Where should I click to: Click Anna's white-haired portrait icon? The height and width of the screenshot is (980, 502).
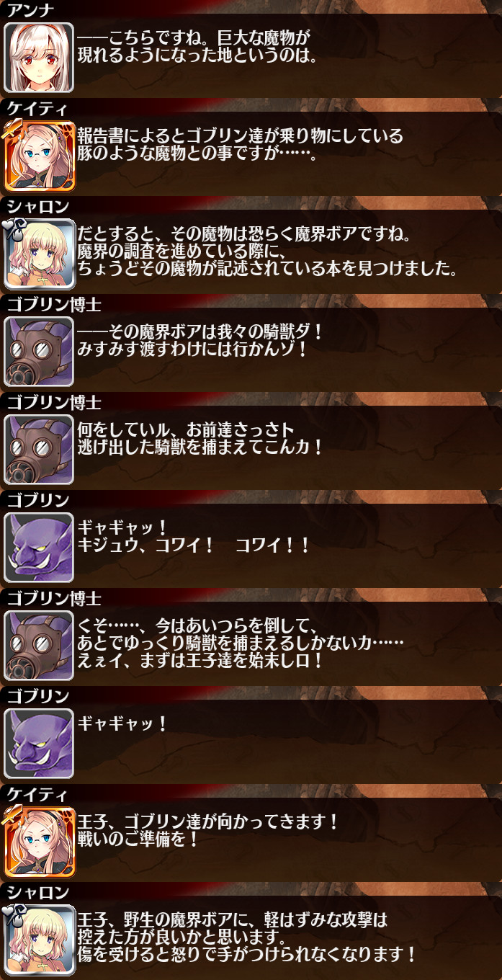[39, 57]
